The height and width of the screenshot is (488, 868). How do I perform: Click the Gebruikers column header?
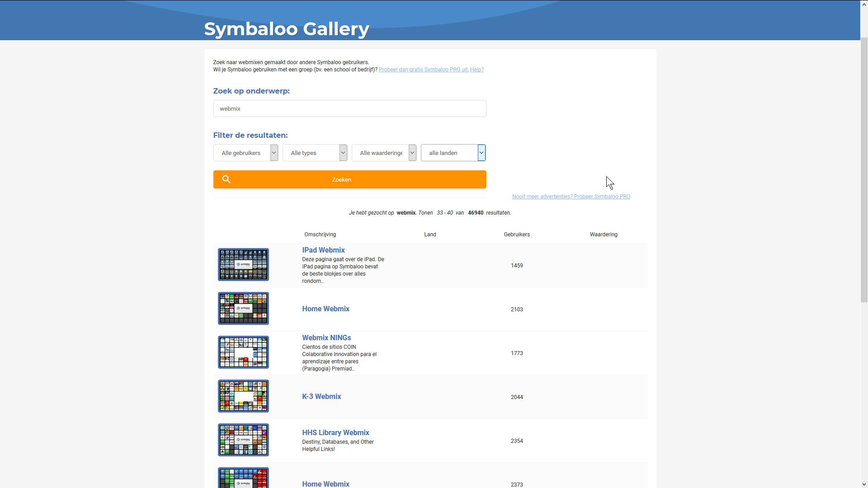coord(517,235)
